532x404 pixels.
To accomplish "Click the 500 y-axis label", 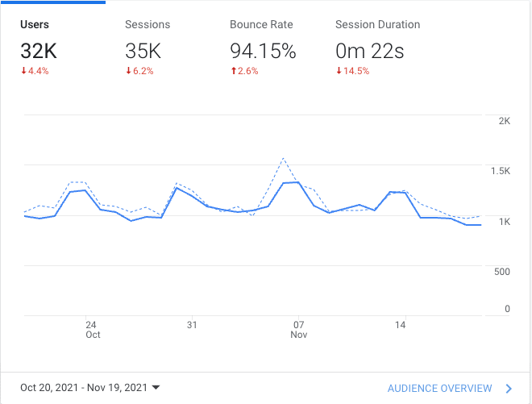I will [x=502, y=272].
